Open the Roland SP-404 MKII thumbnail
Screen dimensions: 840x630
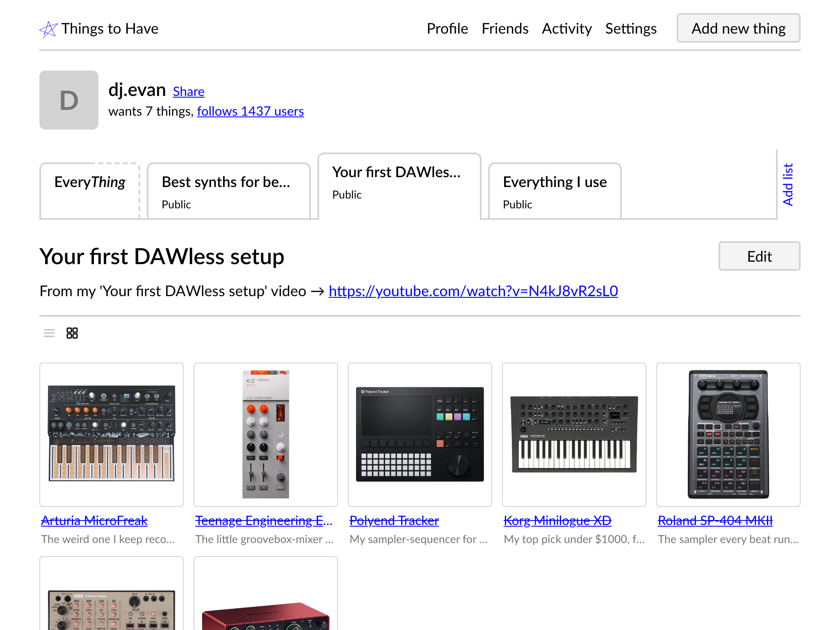click(x=728, y=435)
